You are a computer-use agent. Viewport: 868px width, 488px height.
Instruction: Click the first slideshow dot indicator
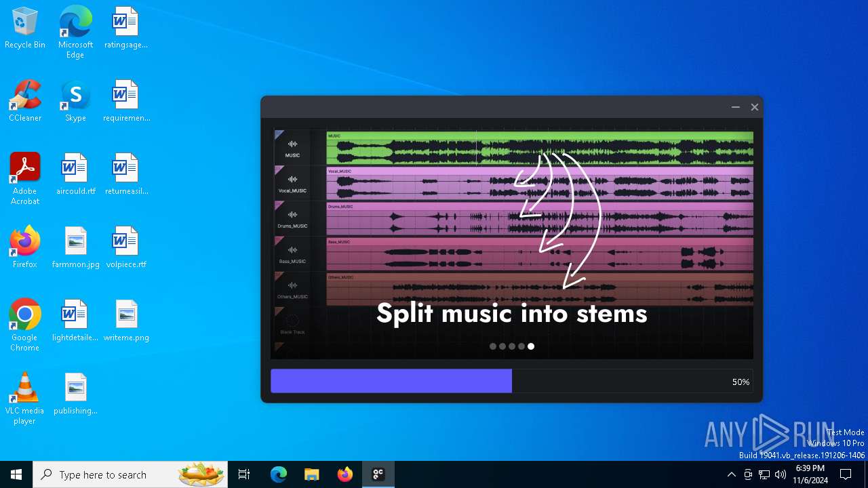[493, 346]
